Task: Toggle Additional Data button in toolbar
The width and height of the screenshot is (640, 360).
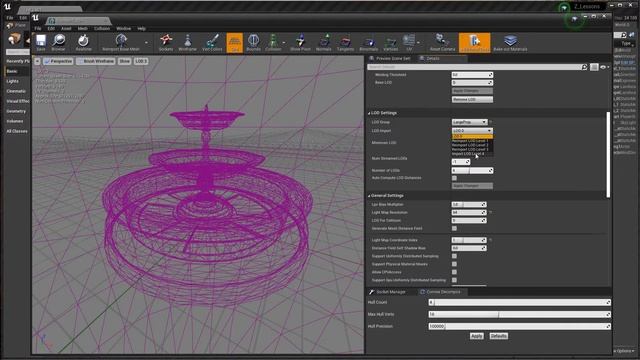Action: coord(475,42)
